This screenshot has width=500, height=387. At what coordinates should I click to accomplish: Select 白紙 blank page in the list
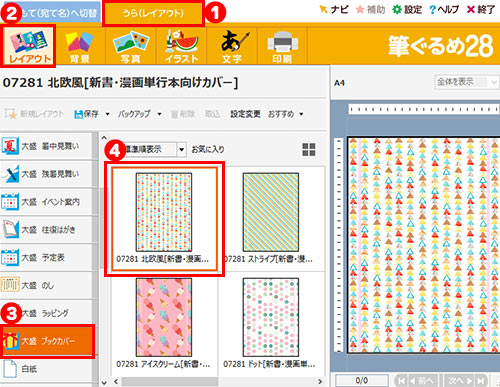[x=46, y=369]
